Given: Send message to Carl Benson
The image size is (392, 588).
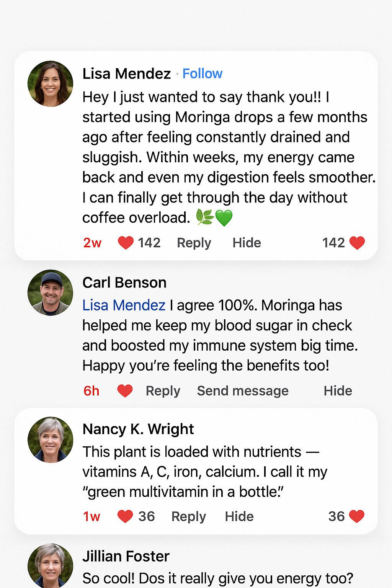Looking at the screenshot, I should pyautogui.click(x=243, y=391).
